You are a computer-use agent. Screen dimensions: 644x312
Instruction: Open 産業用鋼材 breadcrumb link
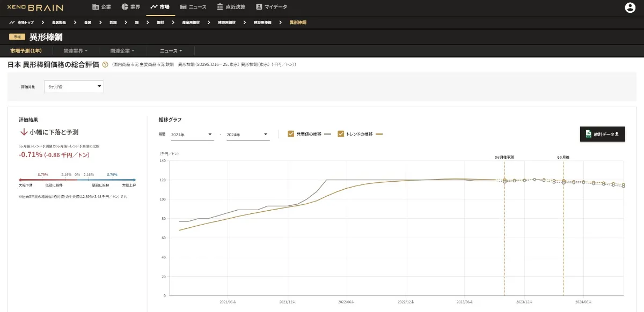point(191,23)
